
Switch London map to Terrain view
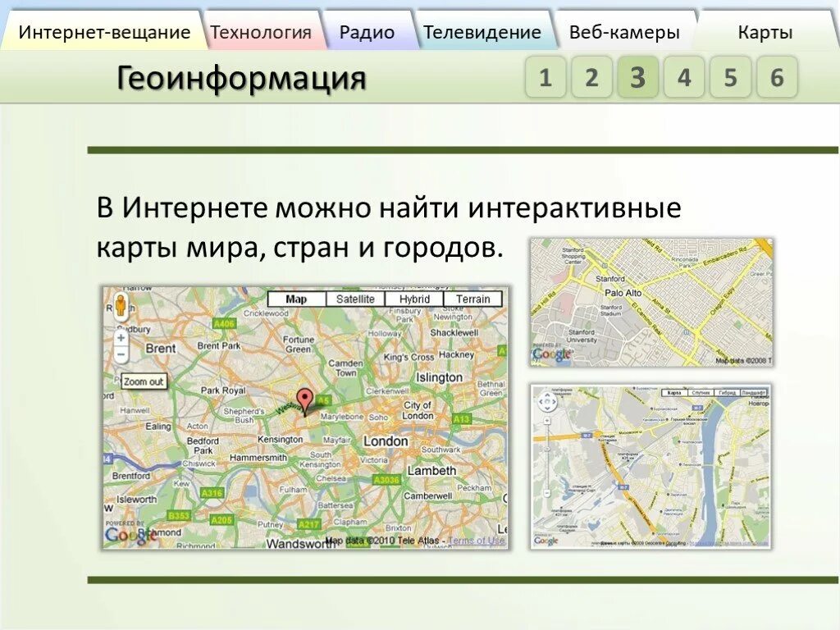(x=473, y=299)
